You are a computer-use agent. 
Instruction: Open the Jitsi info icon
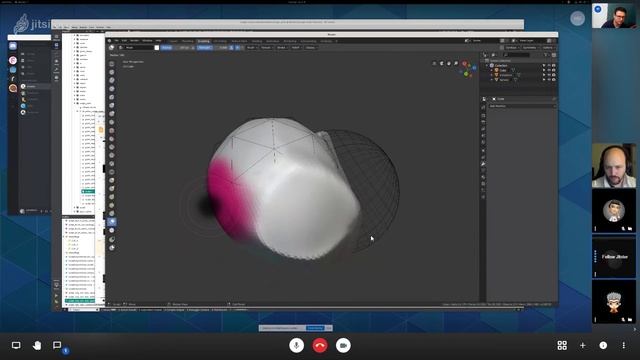[x=603, y=345]
